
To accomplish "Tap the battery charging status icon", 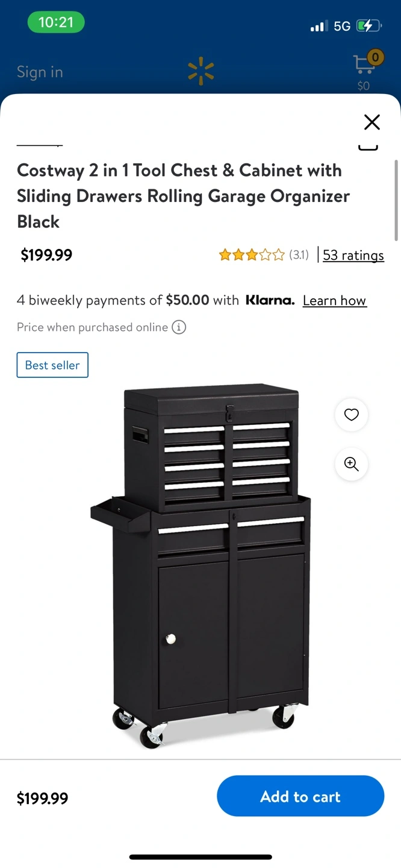I will 368,26.
